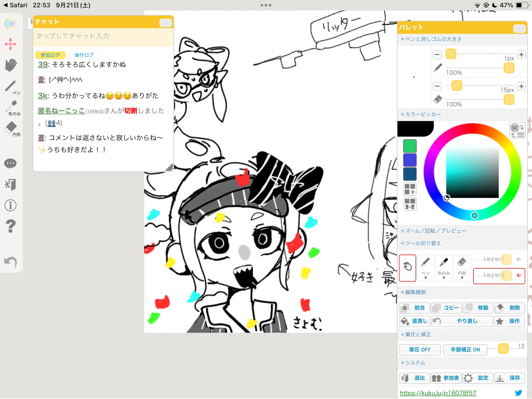This screenshot has height=399, width=532.
Task: Open the chat bubble icon in left sidebar
Action: pos(11,164)
